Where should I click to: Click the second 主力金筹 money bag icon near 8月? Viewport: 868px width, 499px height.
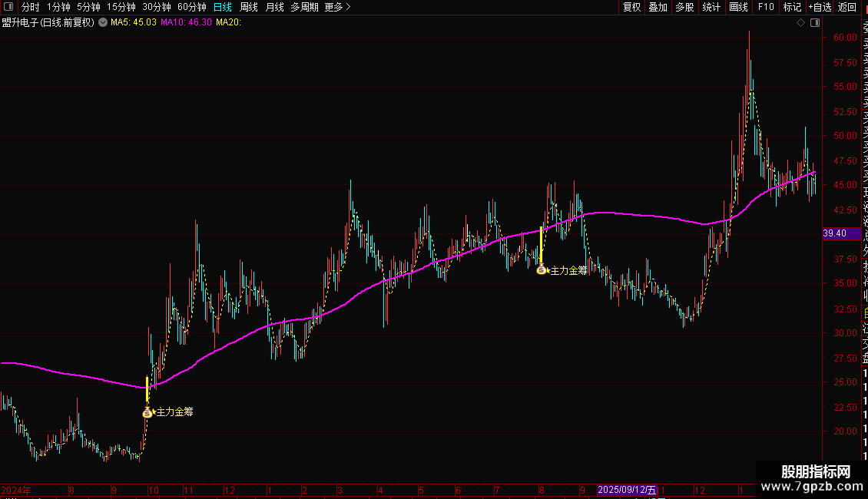542,270
